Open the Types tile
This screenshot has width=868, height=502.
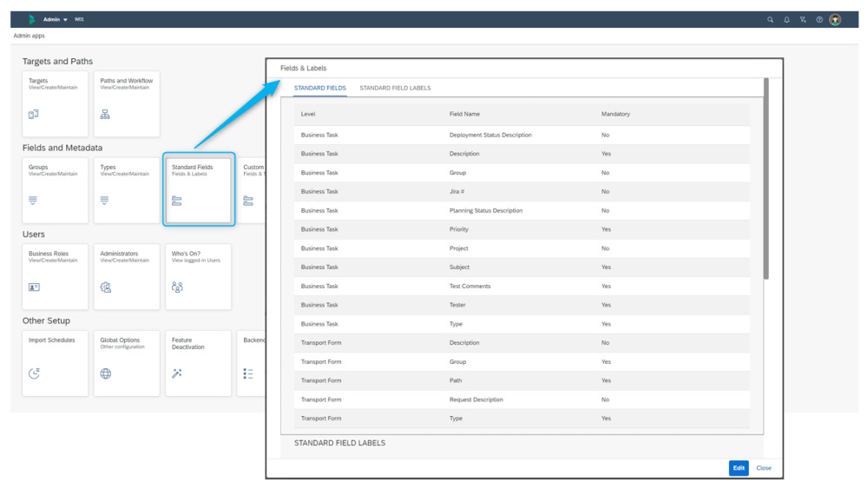point(127,190)
